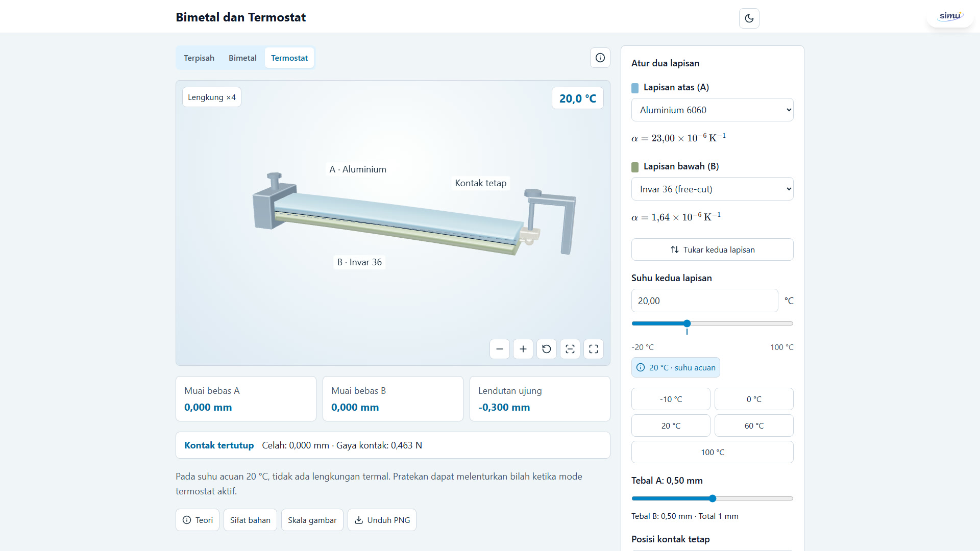Switch to the Bimetal tab
The image size is (980, 551).
pyautogui.click(x=242, y=58)
